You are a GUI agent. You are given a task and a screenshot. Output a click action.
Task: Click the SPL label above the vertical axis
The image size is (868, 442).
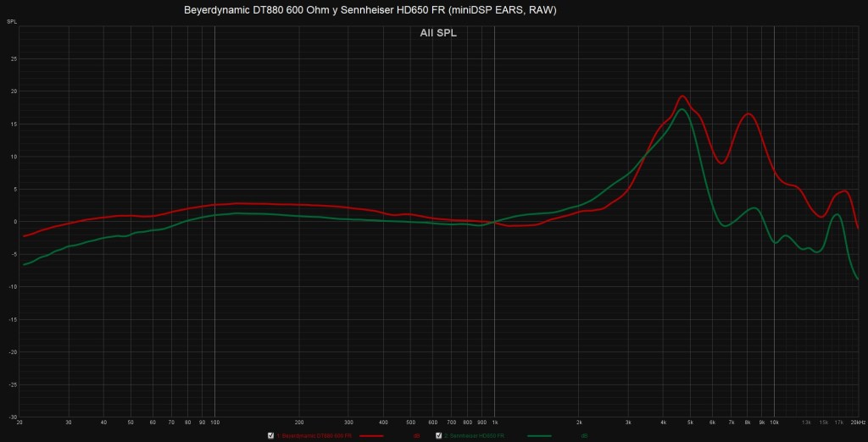[x=12, y=19]
